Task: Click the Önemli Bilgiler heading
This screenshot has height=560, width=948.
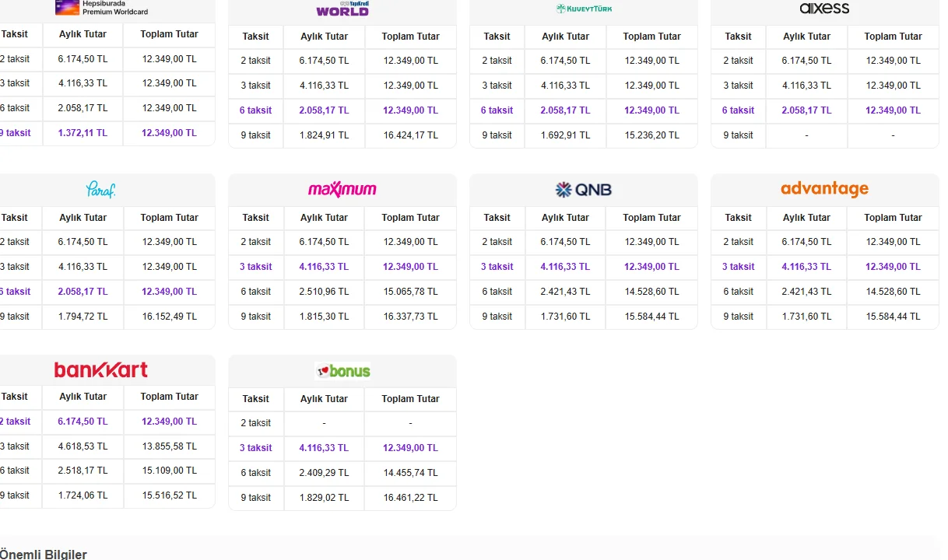Action: 44,555
